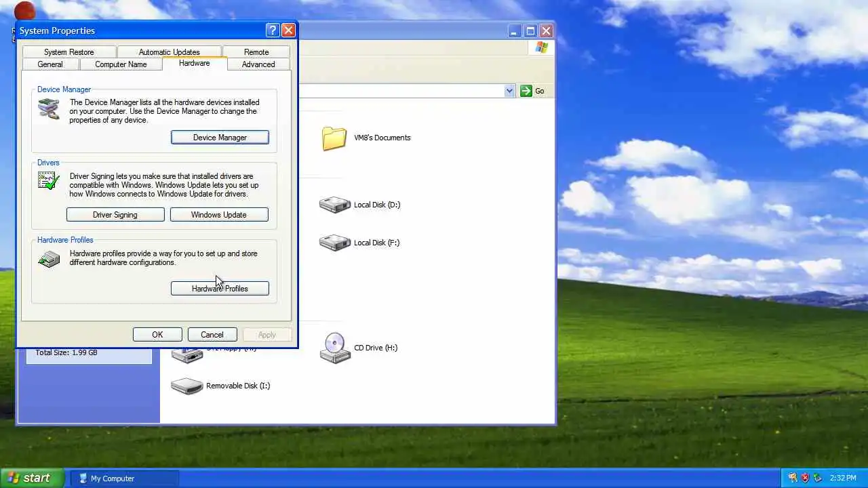Click the Total Size: 1.99 GB text
This screenshot has width=868, height=488.
coord(66,352)
